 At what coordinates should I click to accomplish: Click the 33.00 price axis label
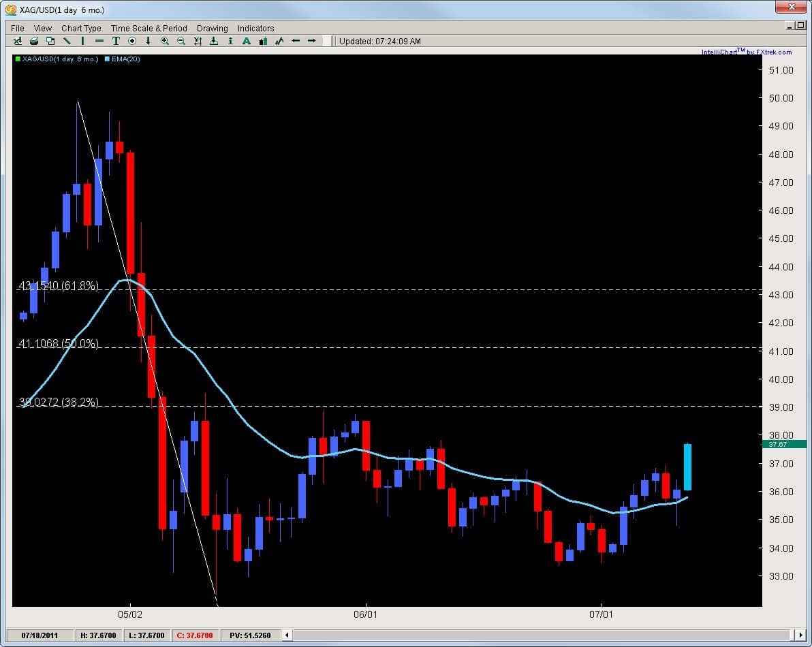pos(781,576)
